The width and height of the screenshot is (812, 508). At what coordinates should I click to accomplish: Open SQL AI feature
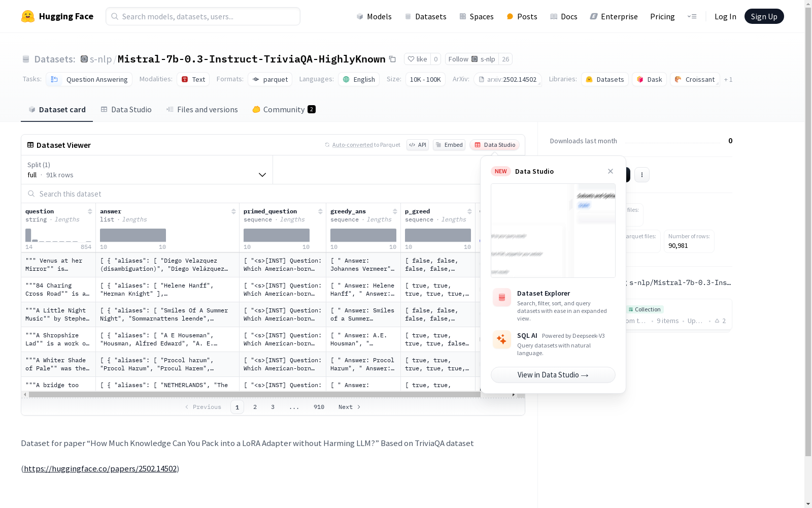tap(553, 344)
